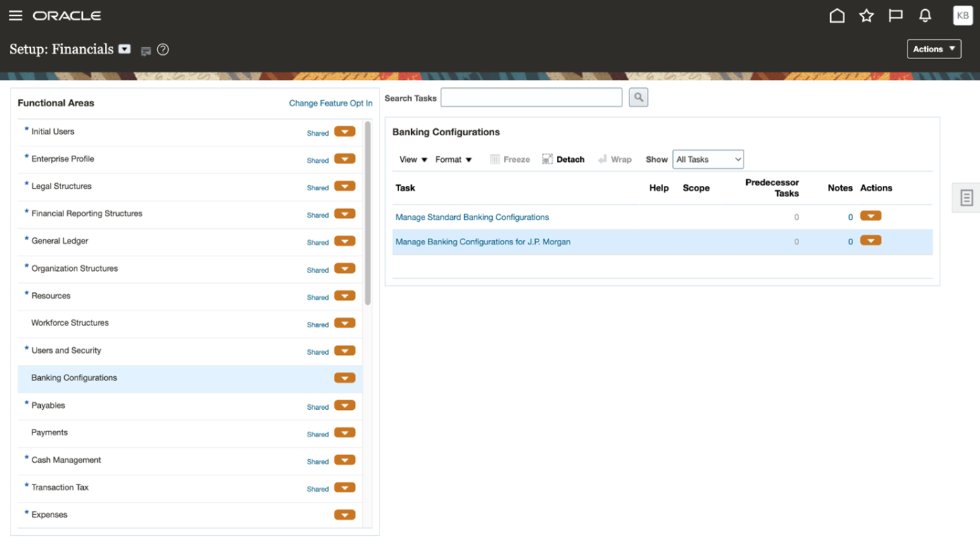
Task: Click the Change Feature Opt In link
Action: [x=330, y=103]
